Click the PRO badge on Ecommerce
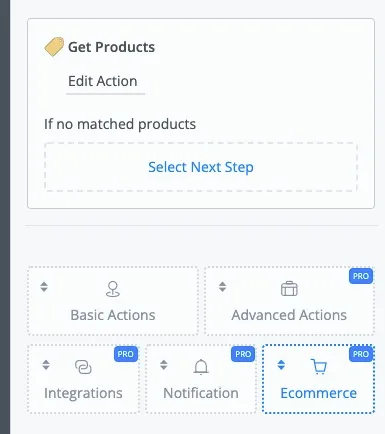Screen dimensions: 385x434 [361, 354]
